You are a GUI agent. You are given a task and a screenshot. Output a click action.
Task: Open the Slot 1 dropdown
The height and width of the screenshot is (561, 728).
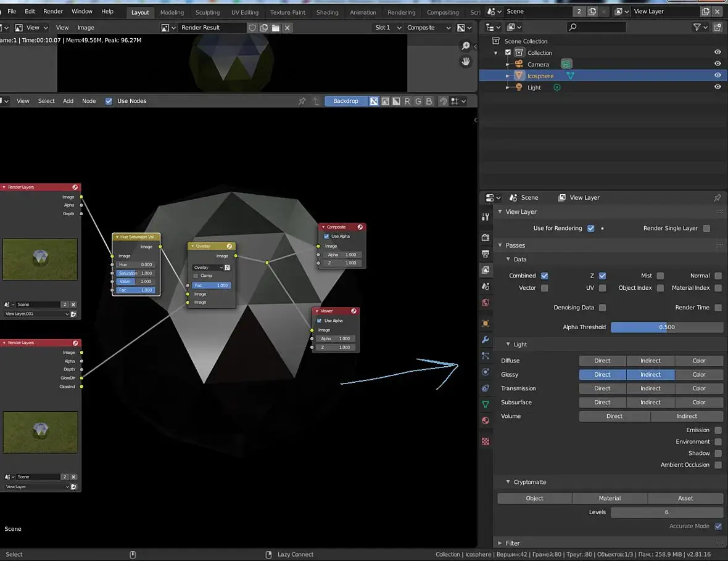388,28
